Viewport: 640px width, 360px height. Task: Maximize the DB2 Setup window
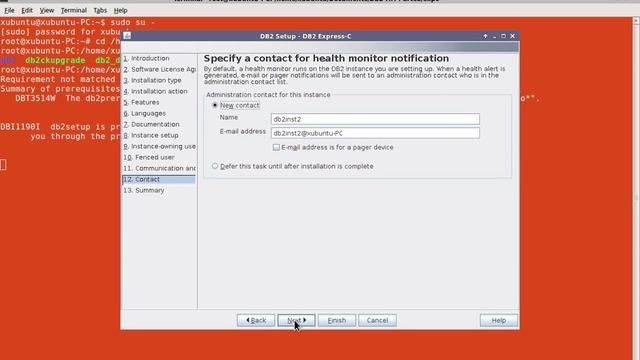pyautogui.click(x=503, y=36)
